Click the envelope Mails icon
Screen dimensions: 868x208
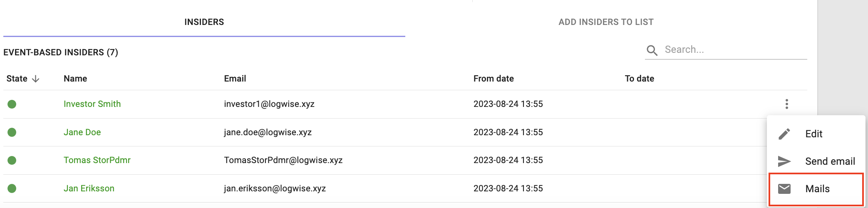click(784, 189)
